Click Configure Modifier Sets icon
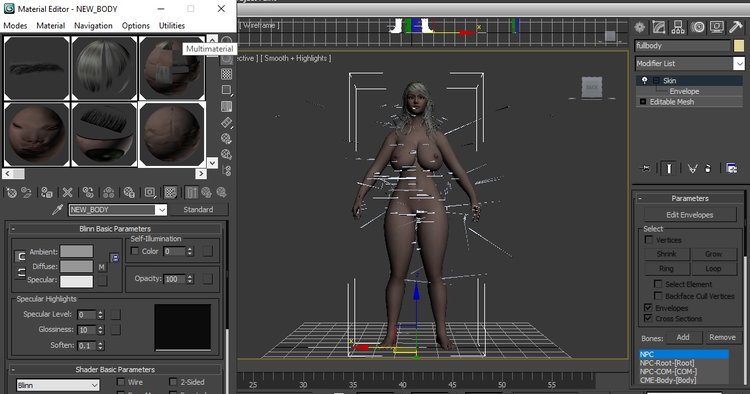 point(731,168)
